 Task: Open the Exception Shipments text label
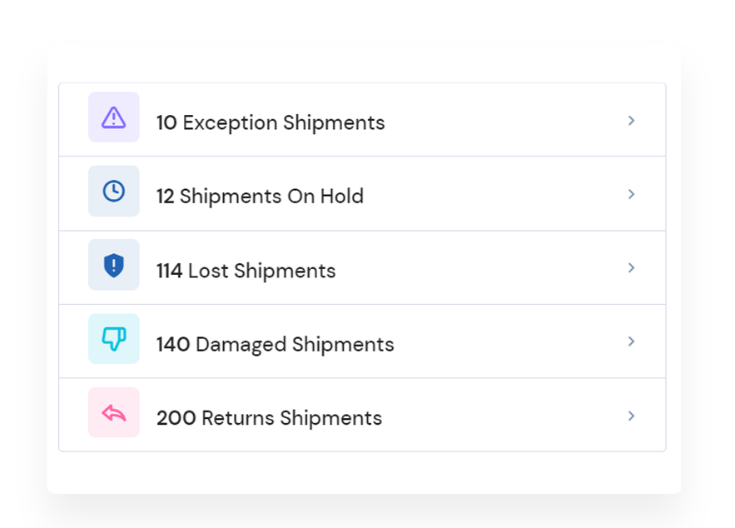[284, 123]
